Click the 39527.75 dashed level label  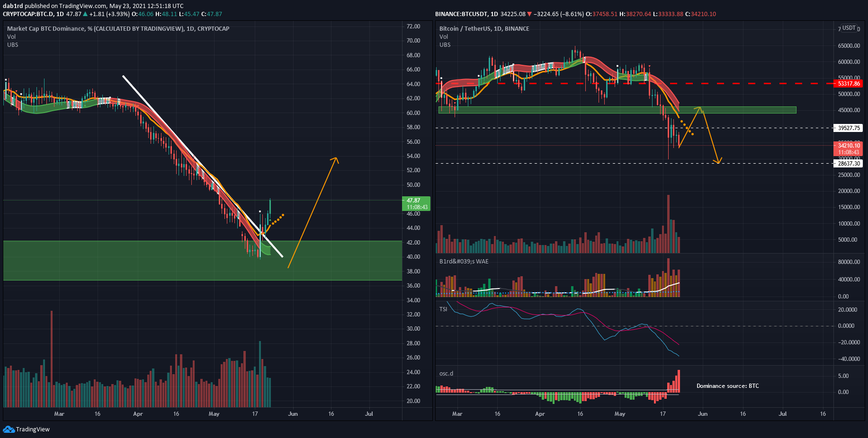tap(849, 128)
